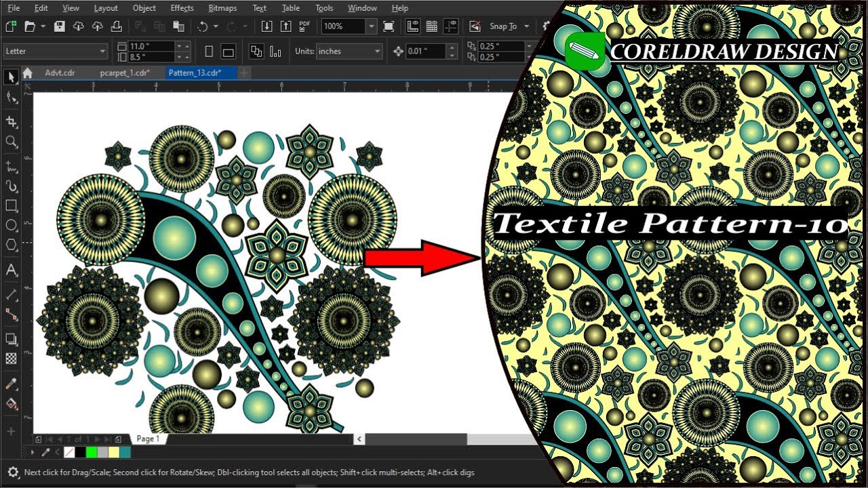Click the page width 11.0 field
Image resolution: width=868 pixels, height=488 pixels.
click(x=151, y=46)
